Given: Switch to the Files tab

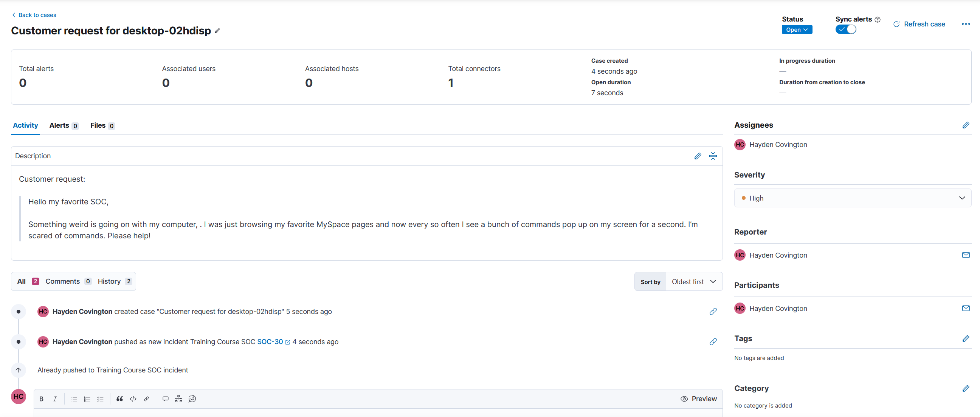Looking at the screenshot, I should (102, 125).
